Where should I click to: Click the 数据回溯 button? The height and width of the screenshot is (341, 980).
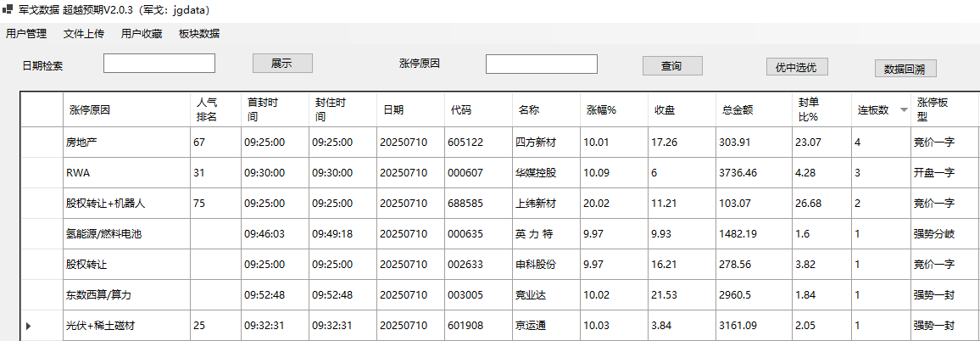pyautogui.click(x=905, y=68)
